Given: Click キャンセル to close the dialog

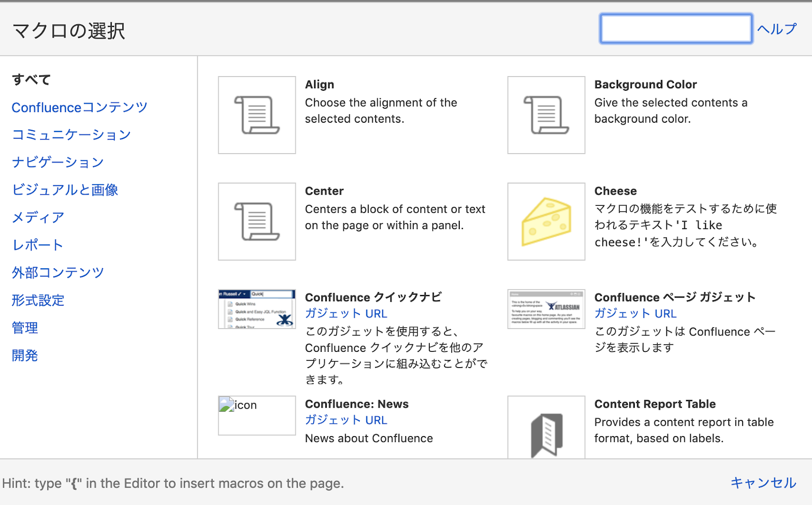Looking at the screenshot, I should [763, 483].
